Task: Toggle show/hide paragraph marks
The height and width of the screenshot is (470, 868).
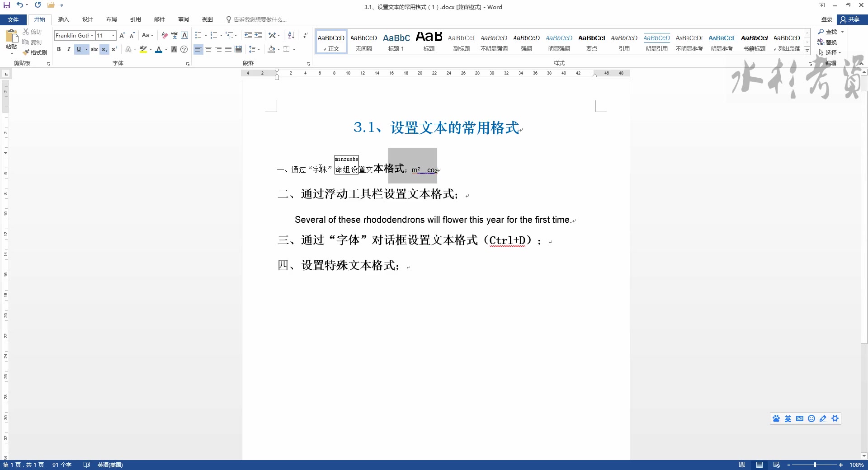Action: pos(305,35)
